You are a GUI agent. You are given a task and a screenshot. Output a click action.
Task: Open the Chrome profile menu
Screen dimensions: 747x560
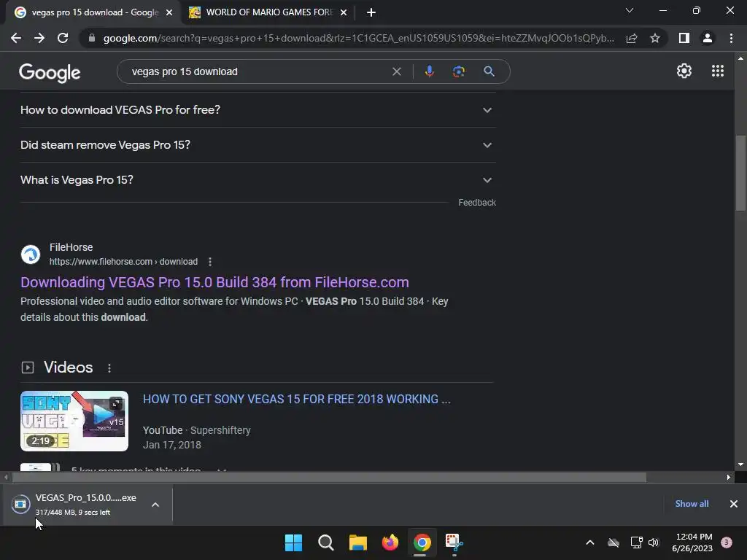tap(708, 38)
